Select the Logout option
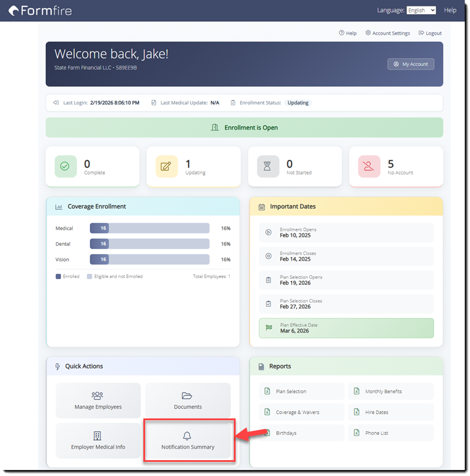The height and width of the screenshot is (476, 470). click(x=429, y=33)
